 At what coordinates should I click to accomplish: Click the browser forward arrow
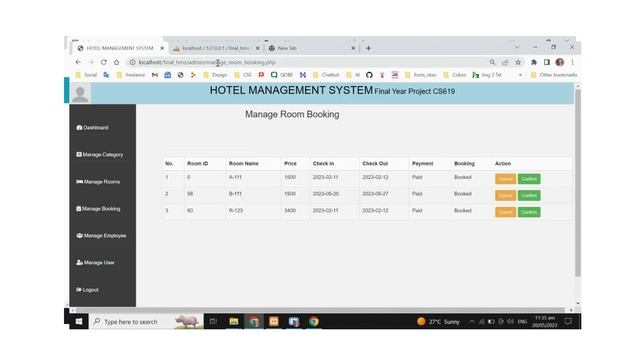(91, 62)
